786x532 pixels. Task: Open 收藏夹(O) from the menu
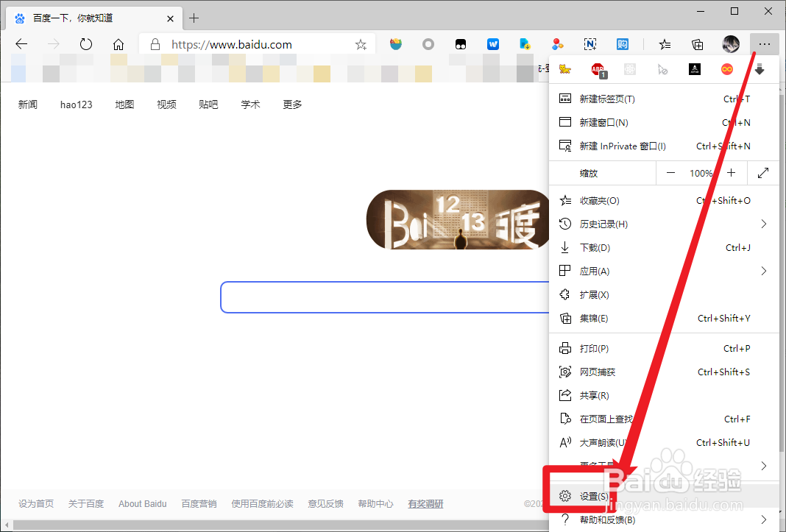(664, 201)
